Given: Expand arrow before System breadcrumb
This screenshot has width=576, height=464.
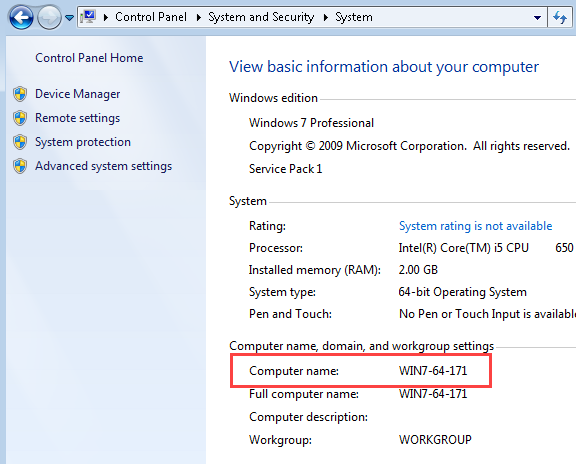Looking at the screenshot, I should pyautogui.click(x=325, y=17).
